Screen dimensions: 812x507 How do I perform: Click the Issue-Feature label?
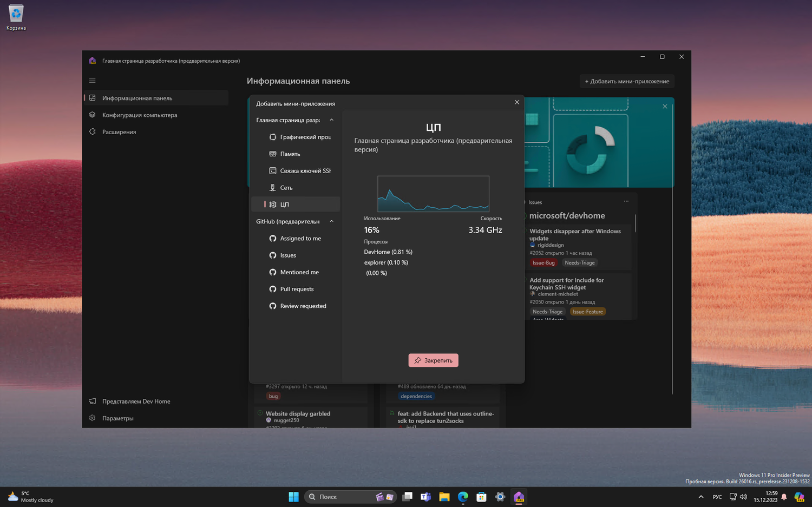[x=588, y=312]
